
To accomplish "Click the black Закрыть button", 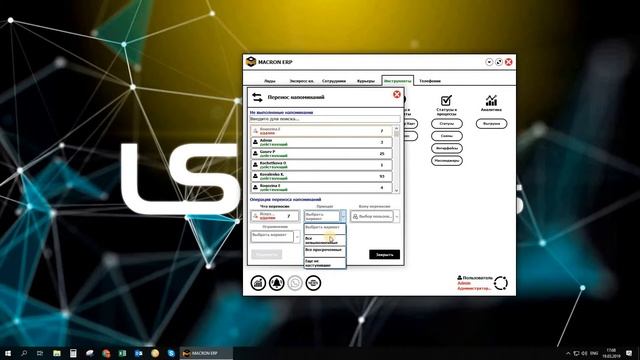I will click(x=384, y=254).
